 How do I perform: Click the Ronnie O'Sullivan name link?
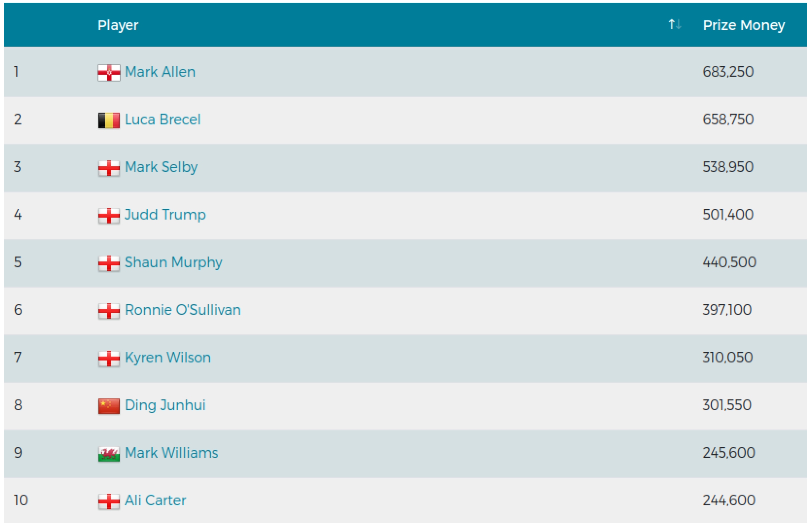coord(183,310)
